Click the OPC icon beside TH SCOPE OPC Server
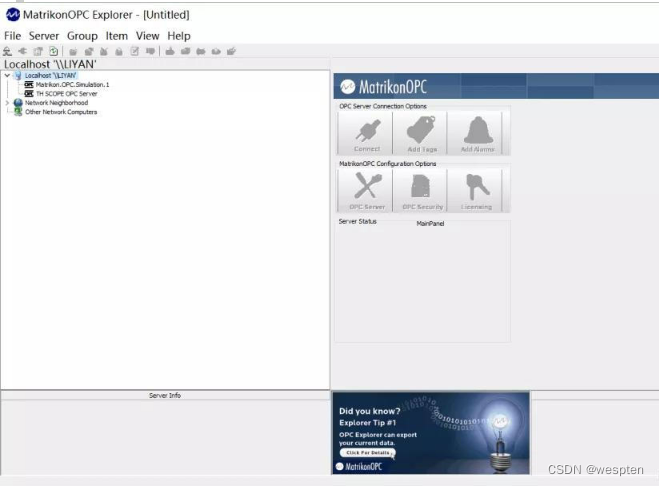The image size is (659, 486). [29, 94]
